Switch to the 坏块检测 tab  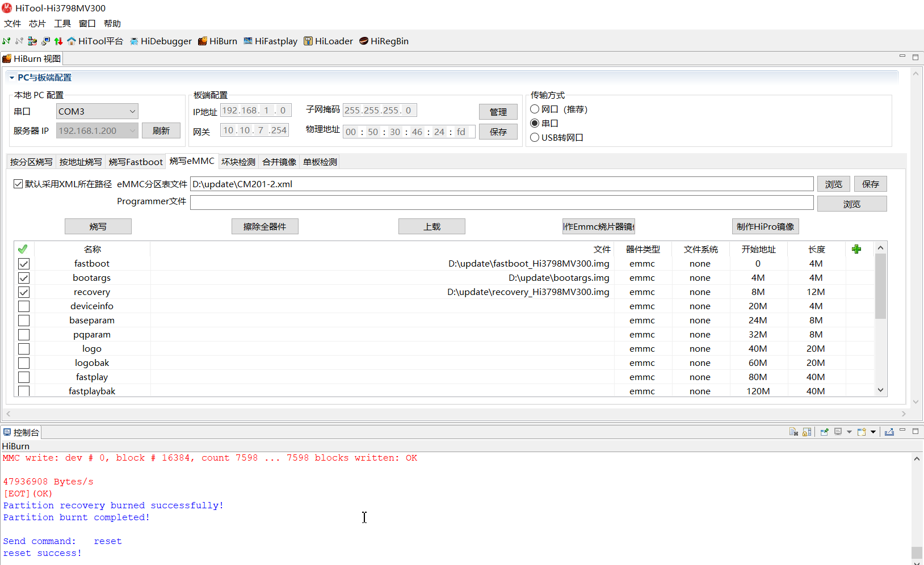pos(238,162)
